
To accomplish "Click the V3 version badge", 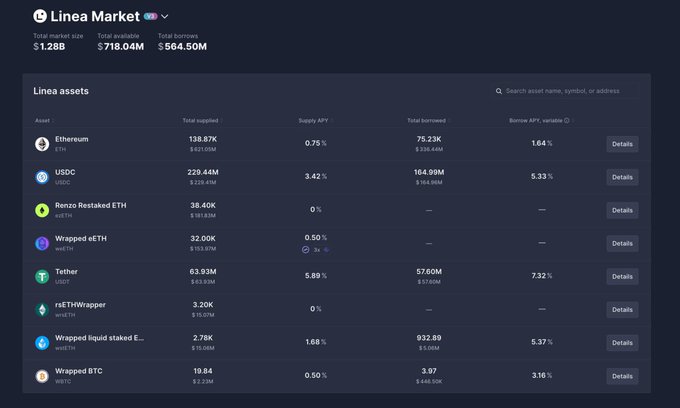I will tap(150, 16).
